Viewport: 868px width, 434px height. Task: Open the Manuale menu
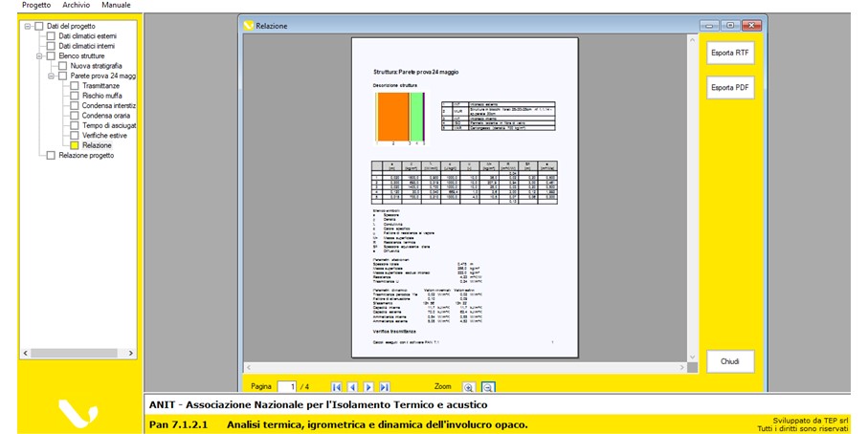116,6
